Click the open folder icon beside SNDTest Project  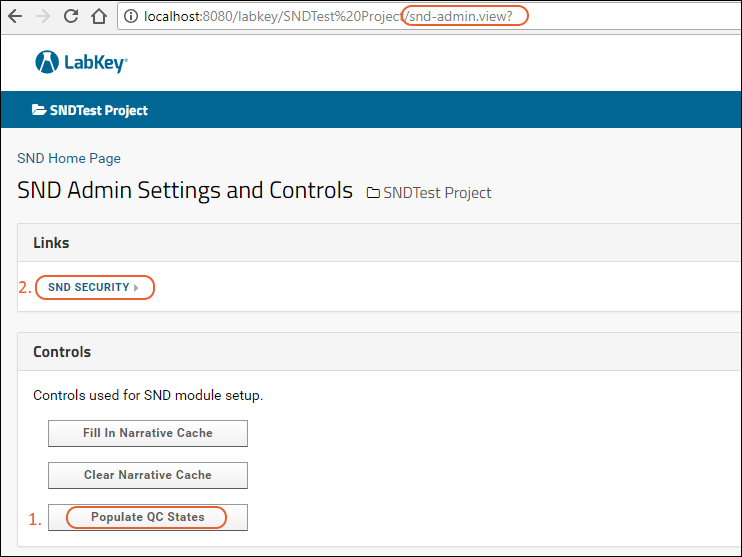[39, 110]
